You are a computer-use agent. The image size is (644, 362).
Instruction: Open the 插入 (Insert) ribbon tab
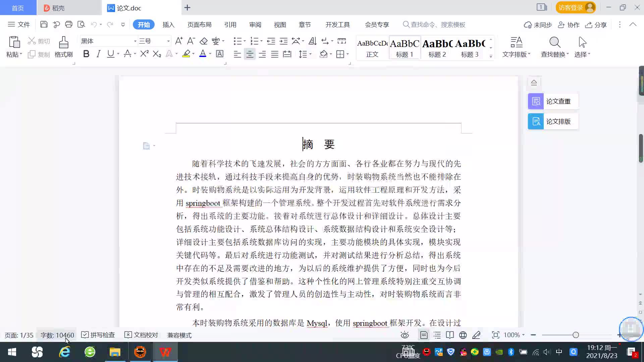[168, 24]
